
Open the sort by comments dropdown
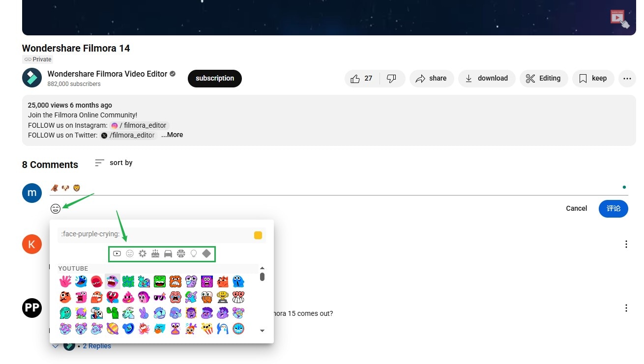114,163
